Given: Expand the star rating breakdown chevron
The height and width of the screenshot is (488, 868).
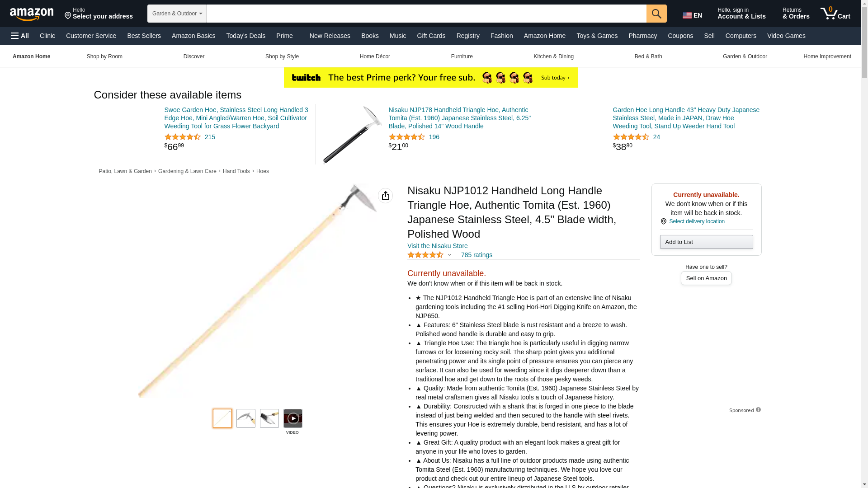Looking at the screenshot, I should pos(449,255).
